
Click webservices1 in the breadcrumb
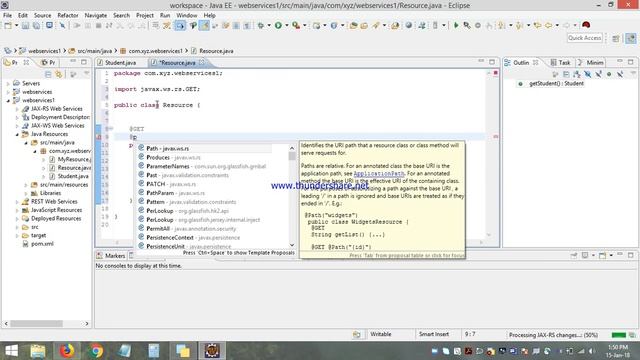pos(44,51)
